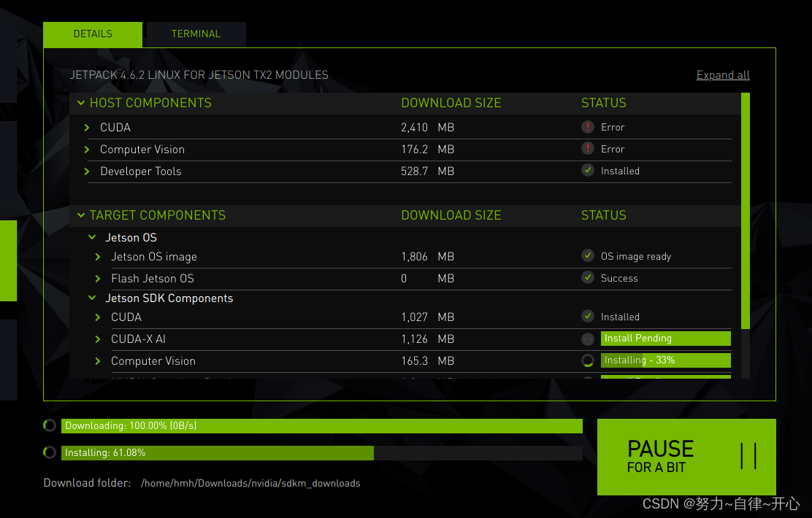Click the 1,126 MB download size

pos(427,339)
